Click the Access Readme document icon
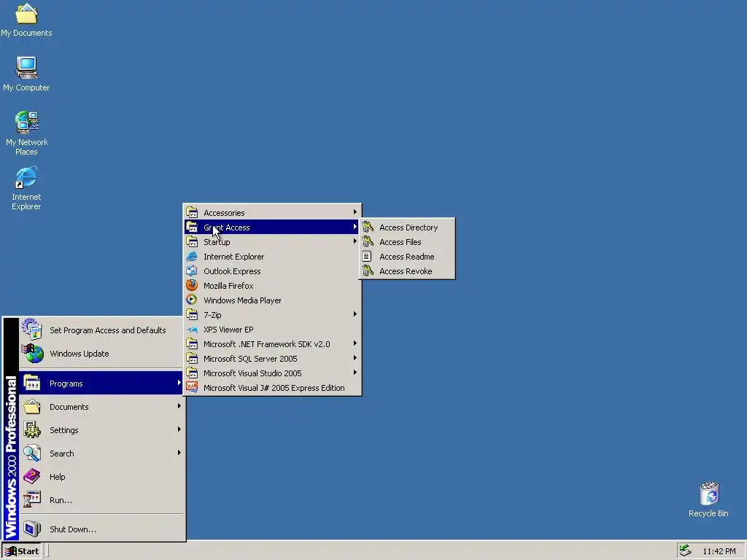The width and height of the screenshot is (747, 560). coord(367,256)
